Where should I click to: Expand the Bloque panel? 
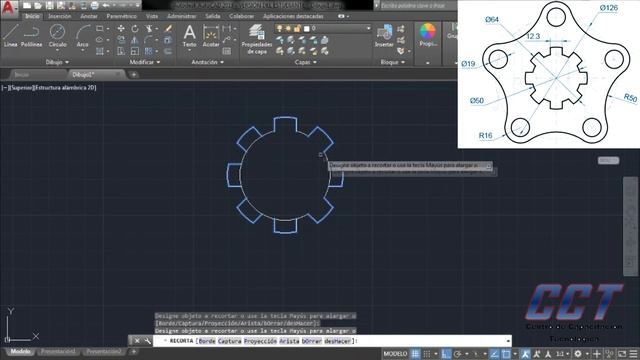[392, 62]
